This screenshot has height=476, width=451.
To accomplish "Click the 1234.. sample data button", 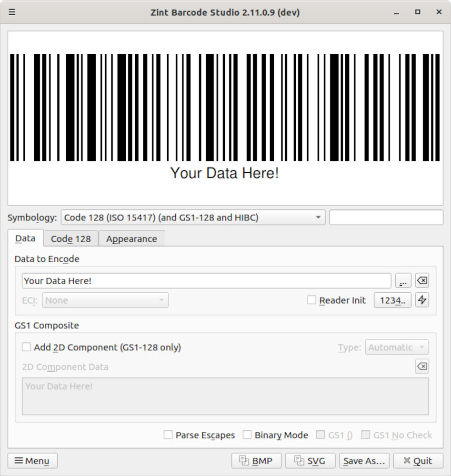I will [x=392, y=300].
